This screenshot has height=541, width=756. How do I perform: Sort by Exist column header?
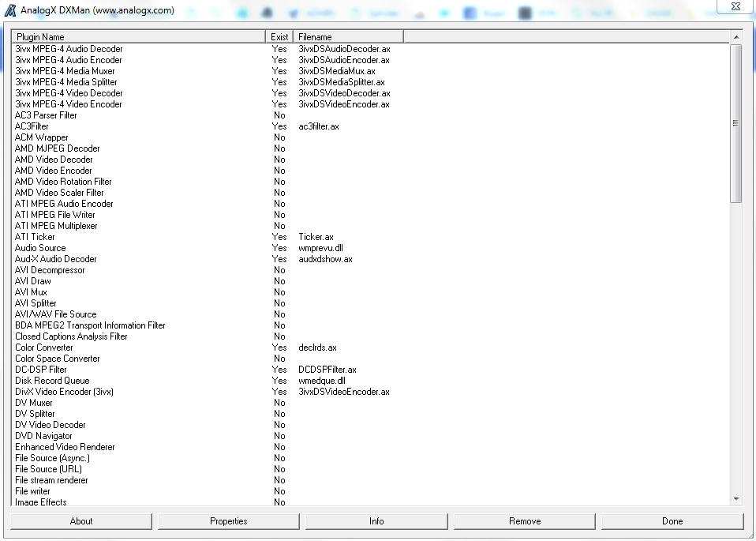click(279, 36)
